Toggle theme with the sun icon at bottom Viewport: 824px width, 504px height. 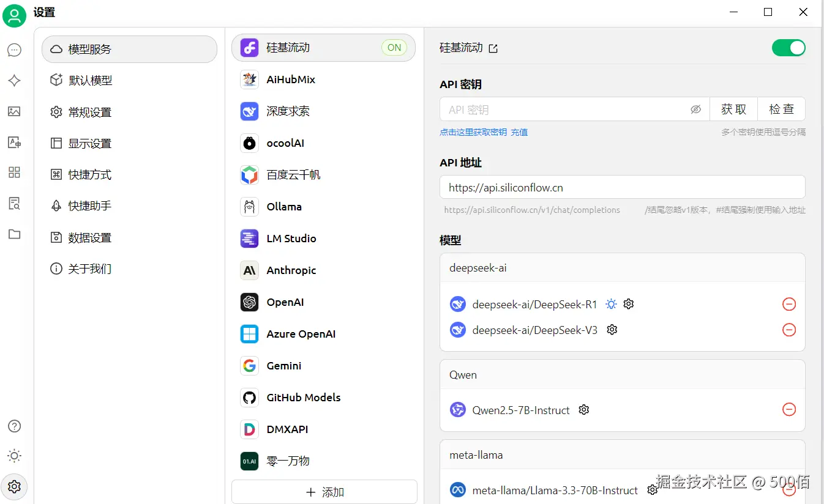pyautogui.click(x=14, y=455)
